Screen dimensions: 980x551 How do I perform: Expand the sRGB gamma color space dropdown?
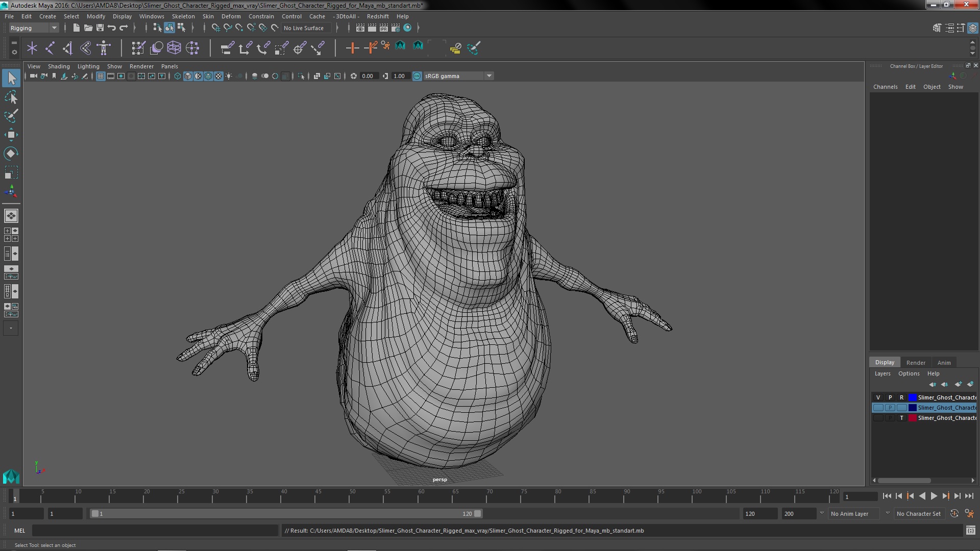tap(489, 76)
